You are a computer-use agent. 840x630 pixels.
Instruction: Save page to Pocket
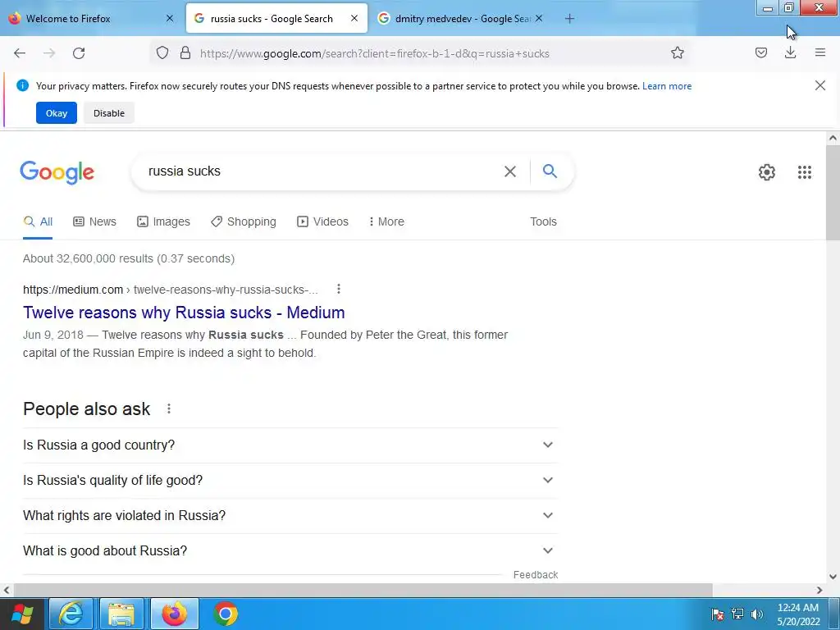pyautogui.click(x=761, y=52)
